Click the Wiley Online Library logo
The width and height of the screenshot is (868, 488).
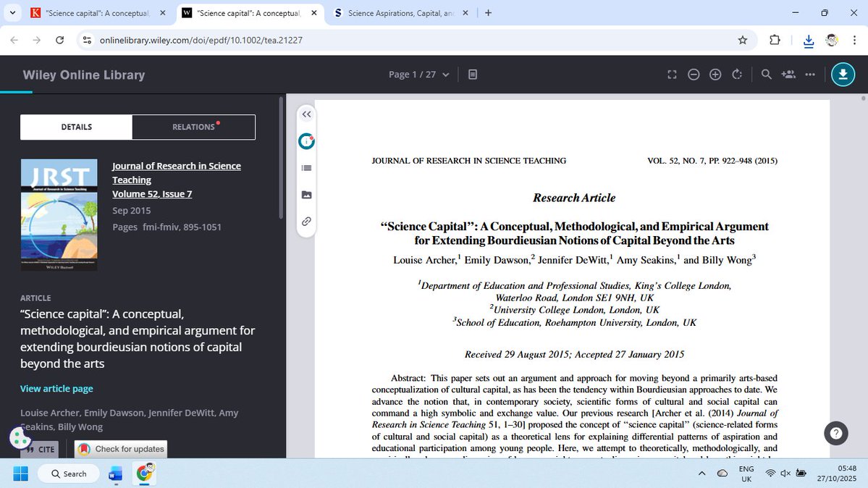83,75
